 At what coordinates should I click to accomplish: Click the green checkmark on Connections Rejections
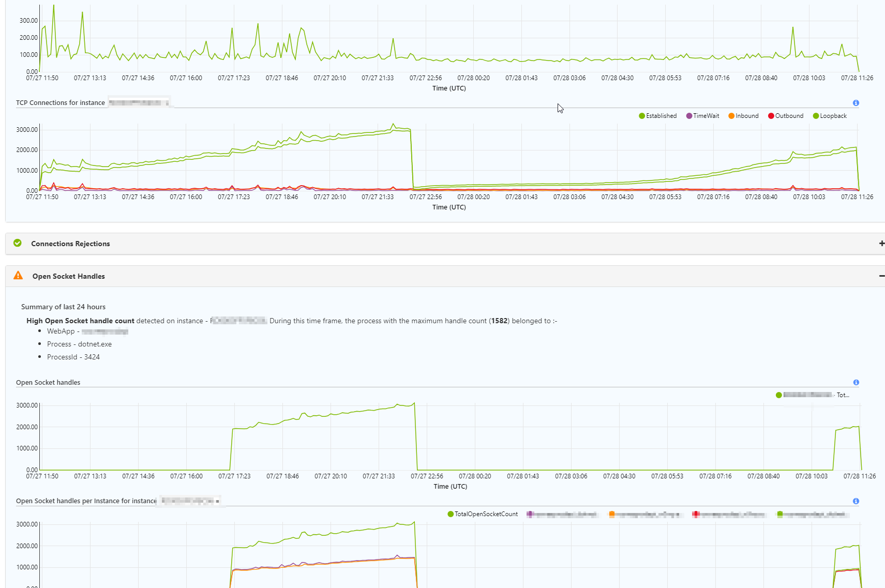[18, 243]
